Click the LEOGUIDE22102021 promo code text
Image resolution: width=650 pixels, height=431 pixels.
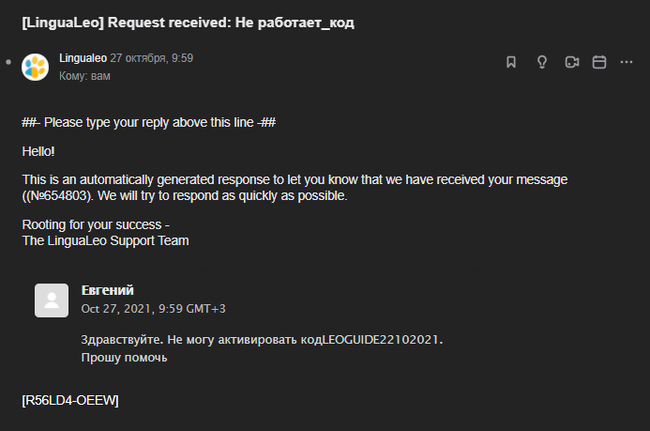pyautogui.click(x=381, y=340)
